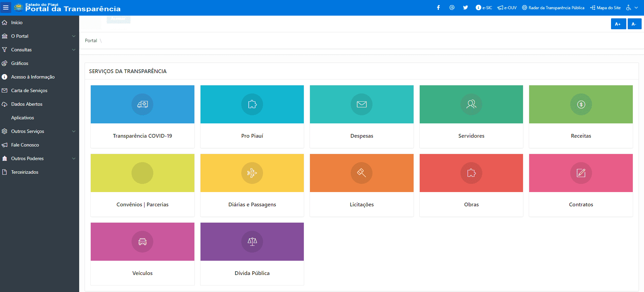Open the accessibility wheelchair icon

click(x=629, y=7)
